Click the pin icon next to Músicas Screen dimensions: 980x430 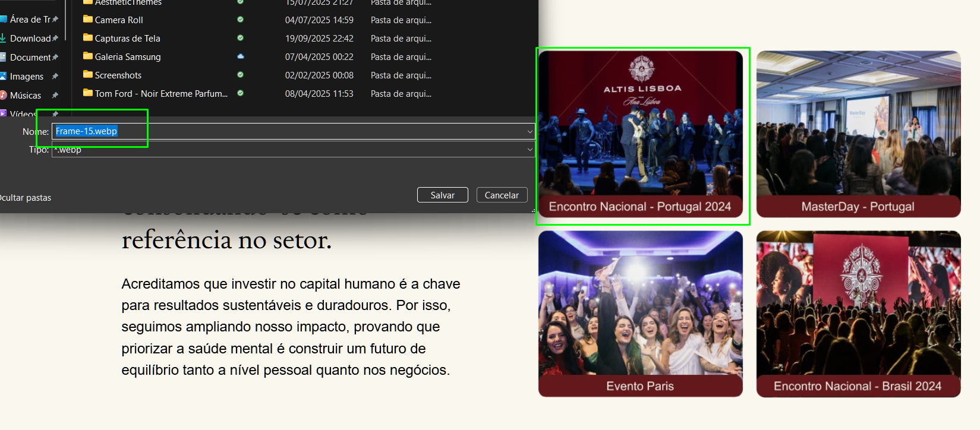click(55, 96)
